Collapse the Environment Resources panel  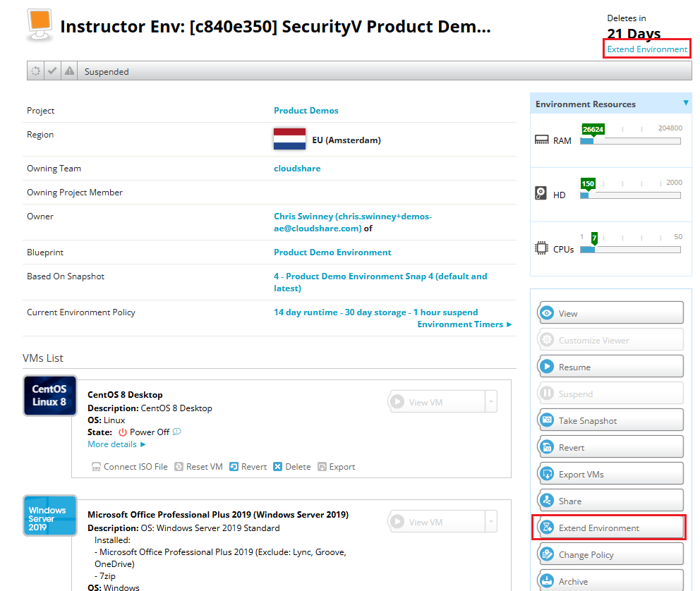[x=685, y=103]
